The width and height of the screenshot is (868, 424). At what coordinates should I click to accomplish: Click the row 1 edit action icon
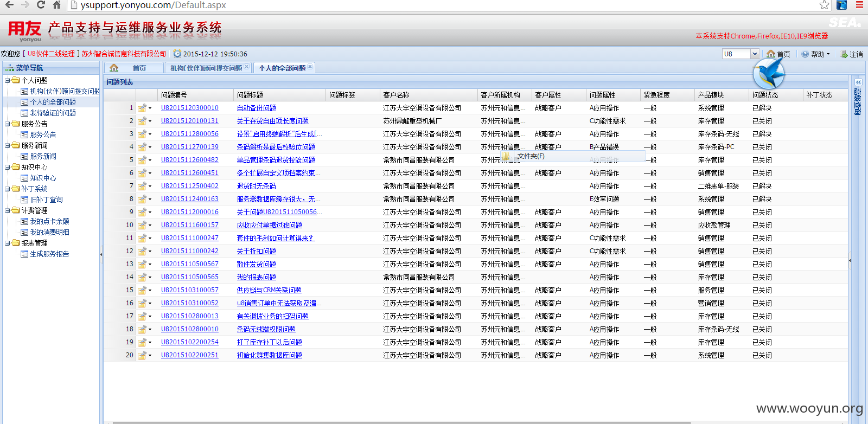[x=142, y=108]
